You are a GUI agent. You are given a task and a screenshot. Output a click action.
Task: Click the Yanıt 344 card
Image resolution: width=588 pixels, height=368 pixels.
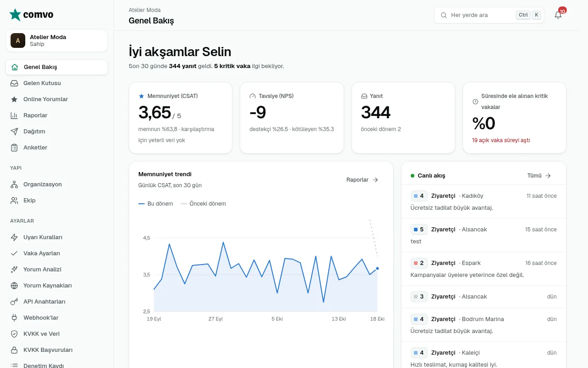403,118
